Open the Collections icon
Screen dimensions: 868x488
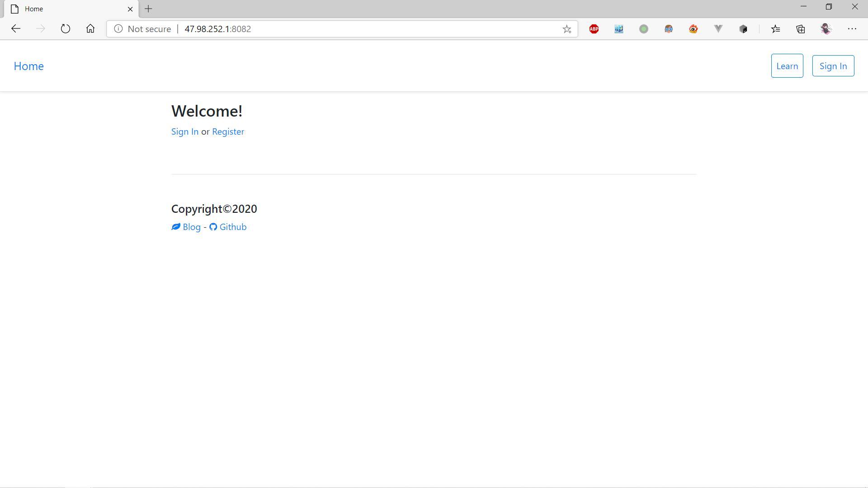[x=801, y=29]
